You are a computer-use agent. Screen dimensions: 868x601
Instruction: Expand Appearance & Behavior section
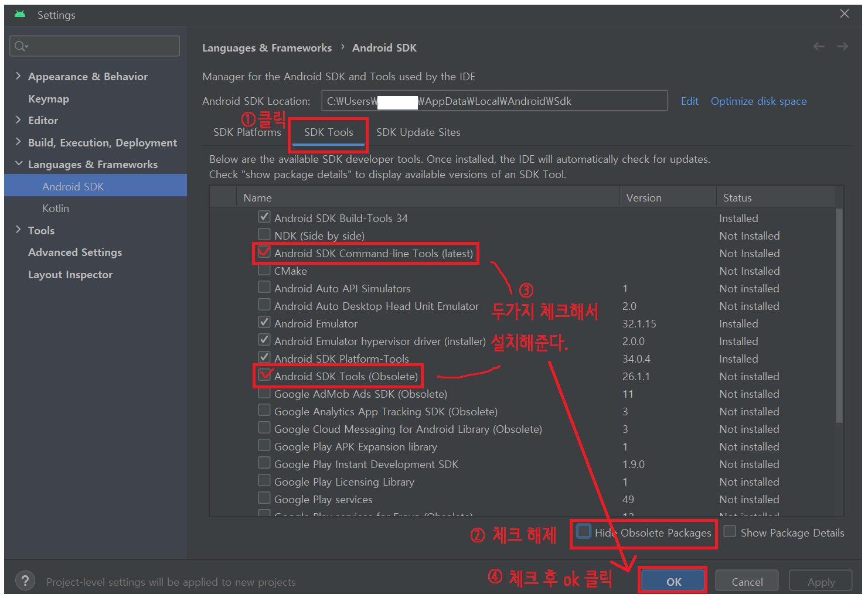(18, 76)
